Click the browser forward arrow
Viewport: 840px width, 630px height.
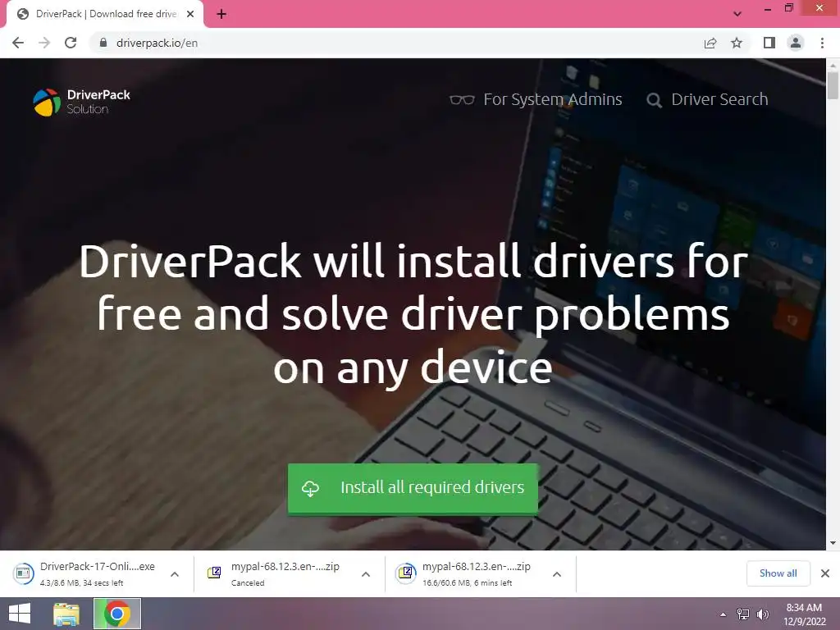[x=44, y=43]
